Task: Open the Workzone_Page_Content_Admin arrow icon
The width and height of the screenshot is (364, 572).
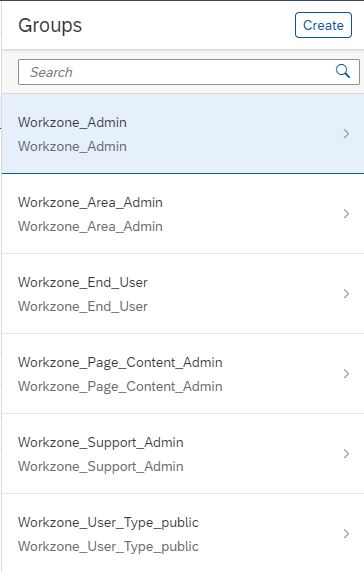Action: (x=346, y=374)
